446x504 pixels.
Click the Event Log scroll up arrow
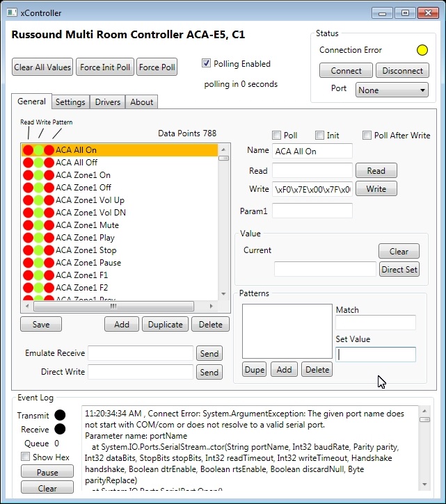[x=424, y=411]
